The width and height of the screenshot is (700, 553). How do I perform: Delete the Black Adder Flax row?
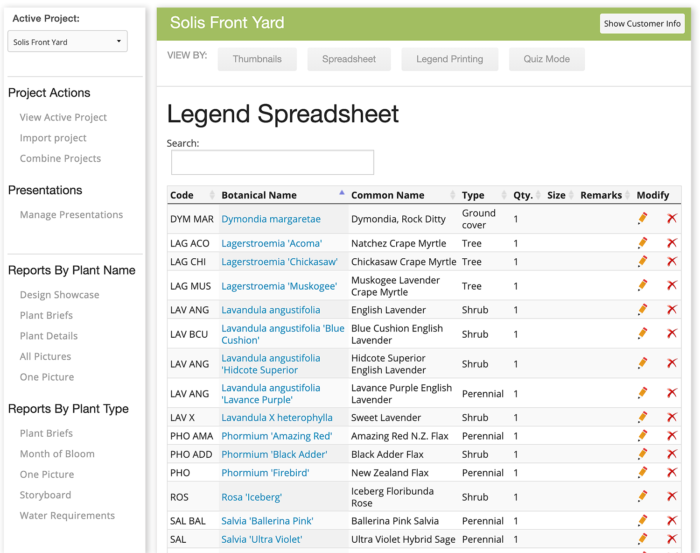[672, 454]
